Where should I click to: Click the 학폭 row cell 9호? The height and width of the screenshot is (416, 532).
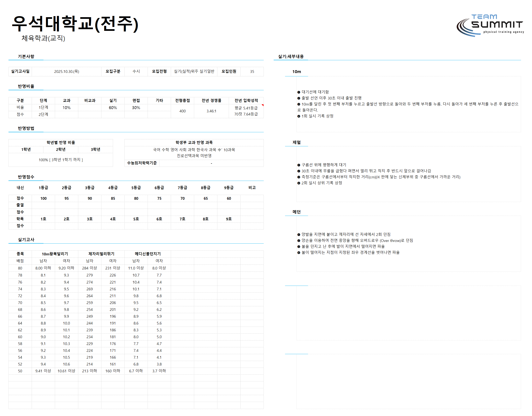(229, 219)
